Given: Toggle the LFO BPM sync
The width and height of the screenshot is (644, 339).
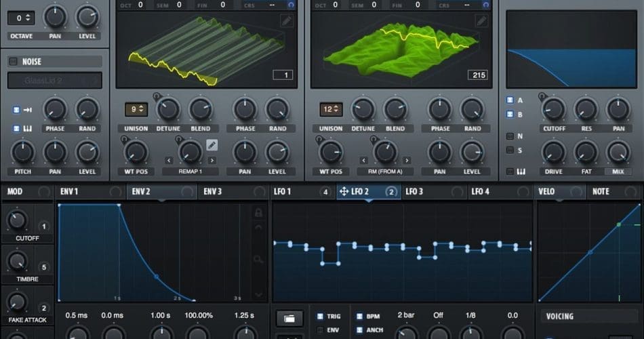Looking at the screenshot, I should [x=359, y=316].
